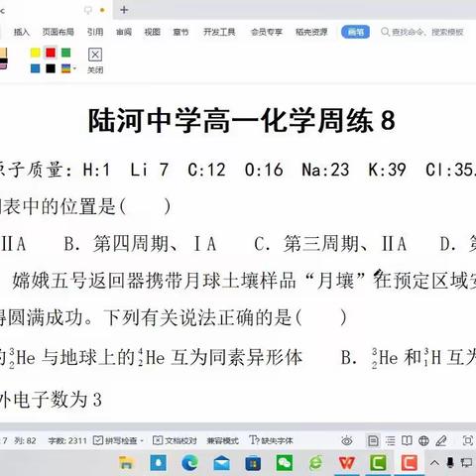Launch Microsoft Edge from the taskbar
Screen dimensions: 476x476
click(x=189, y=463)
